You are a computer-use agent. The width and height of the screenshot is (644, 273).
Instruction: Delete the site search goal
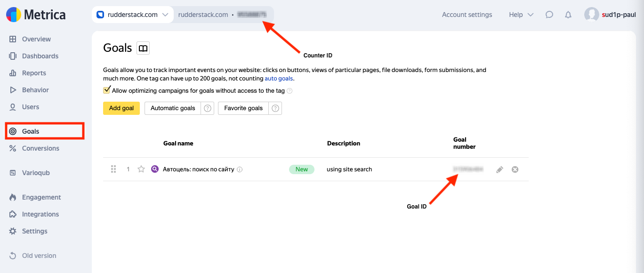pyautogui.click(x=515, y=169)
